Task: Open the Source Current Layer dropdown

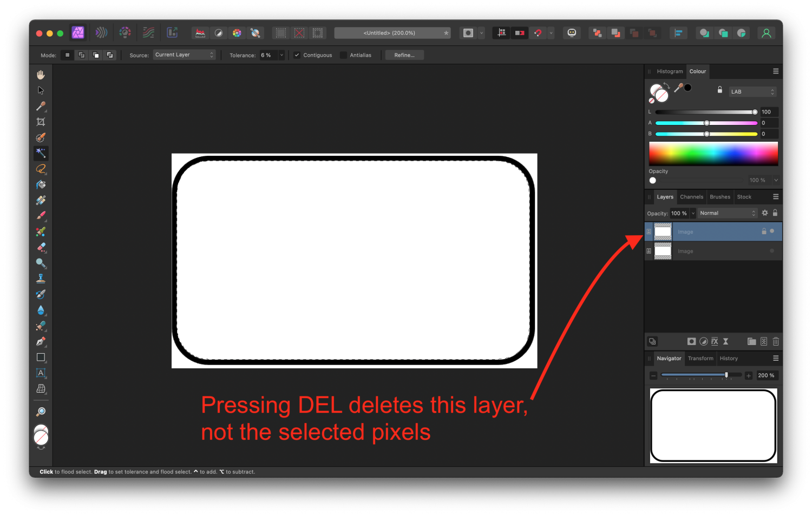Action: point(184,54)
